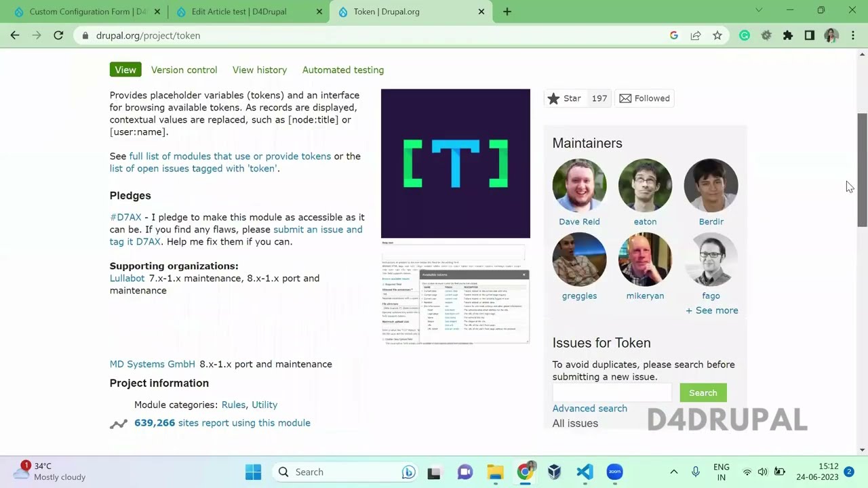Viewport: 868px width, 488px height.
Task: Toggle the browser side panel icon
Action: click(810, 35)
